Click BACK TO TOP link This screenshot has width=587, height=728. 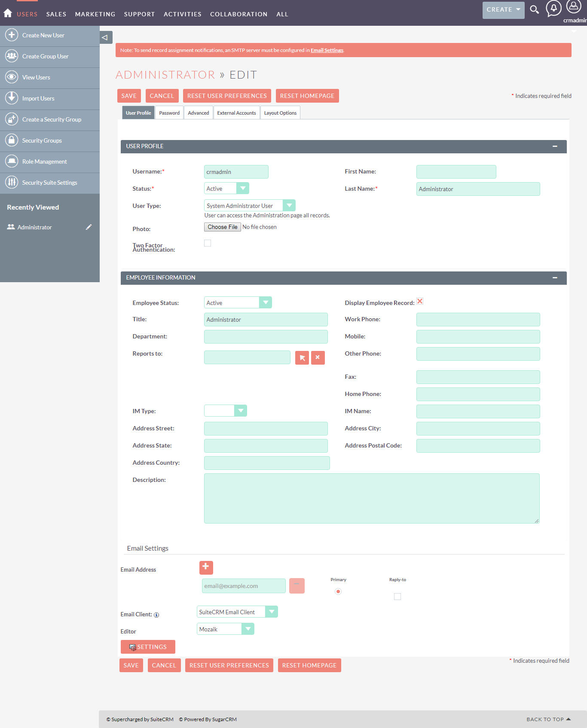pos(548,719)
